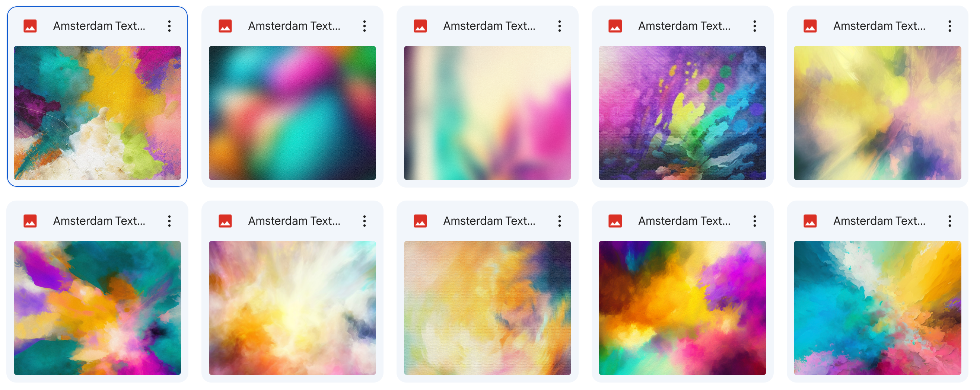Image resolution: width=980 pixels, height=390 pixels.
Task: Open more options for the selected first file
Action: pos(169,26)
